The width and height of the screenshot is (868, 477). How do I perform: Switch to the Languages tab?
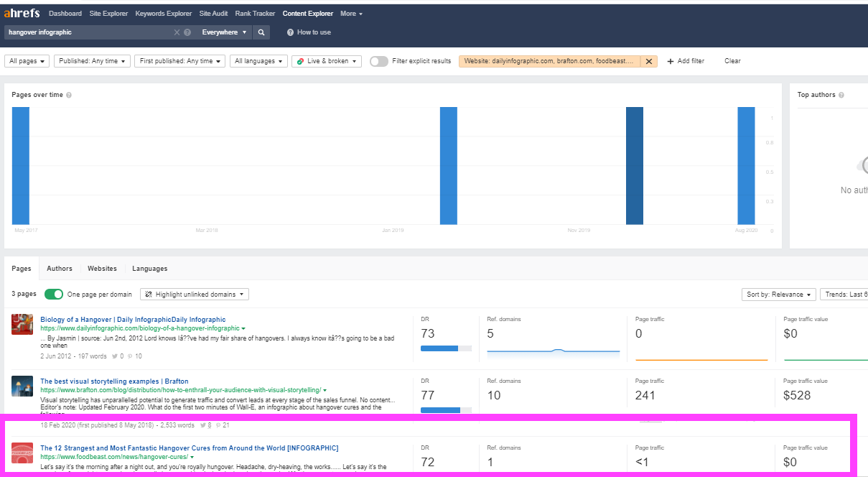150,269
